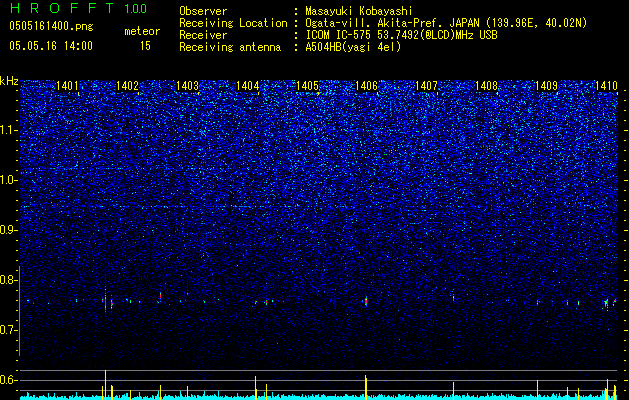
Task: Click the 0.8 kHz axis label
Action: click(x=9, y=280)
